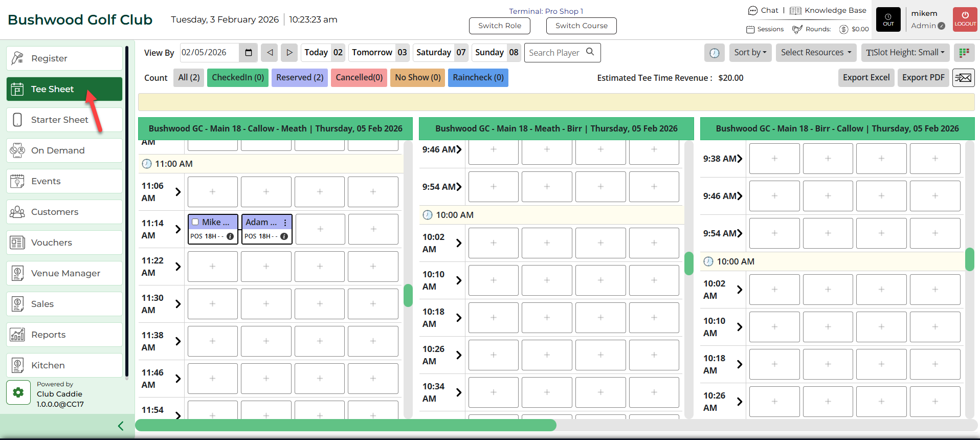The height and width of the screenshot is (440, 980).
Task: Go to next day arrow
Action: pos(289,53)
